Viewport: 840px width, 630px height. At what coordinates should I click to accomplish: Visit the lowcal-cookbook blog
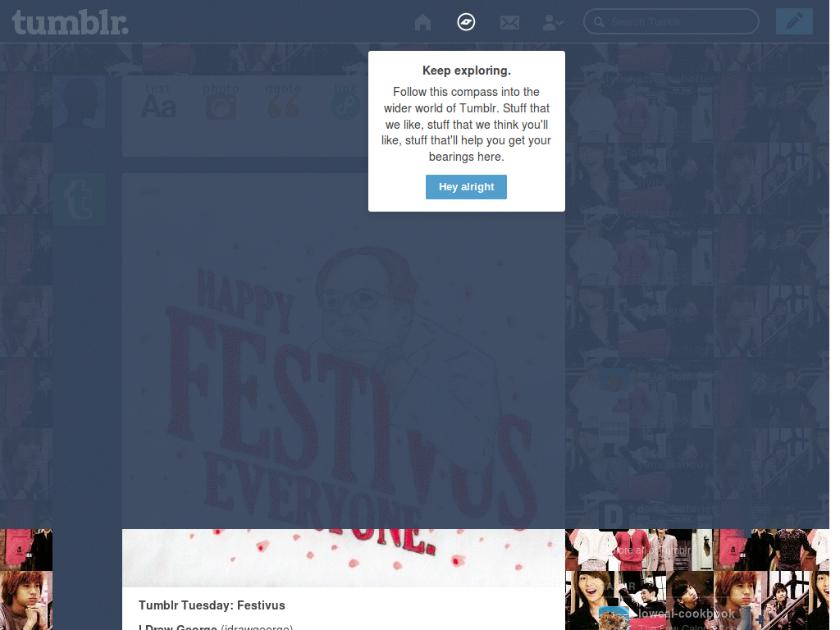pos(687,614)
